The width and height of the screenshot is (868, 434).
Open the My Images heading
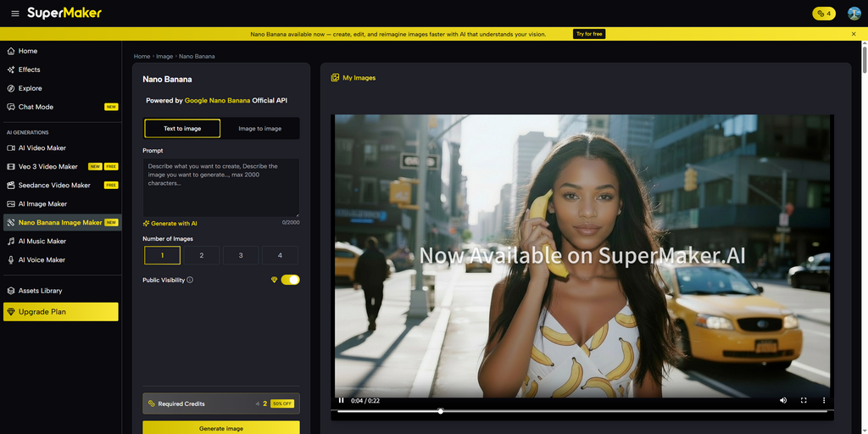[359, 78]
